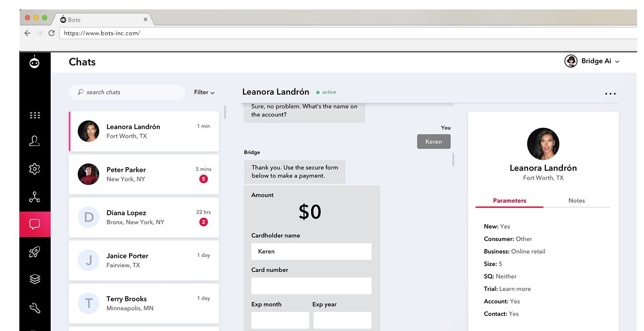Viewport: 644px width, 331px height.
Task: Open Peter Parker's conversation
Action: (144, 174)
